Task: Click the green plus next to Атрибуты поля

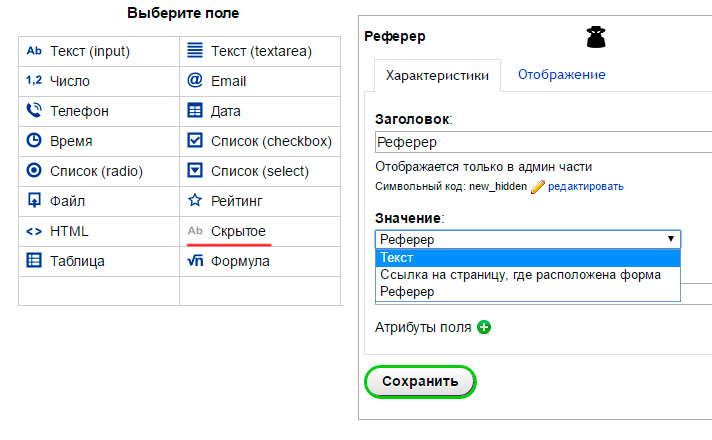Action: click(x=484, y=327)
